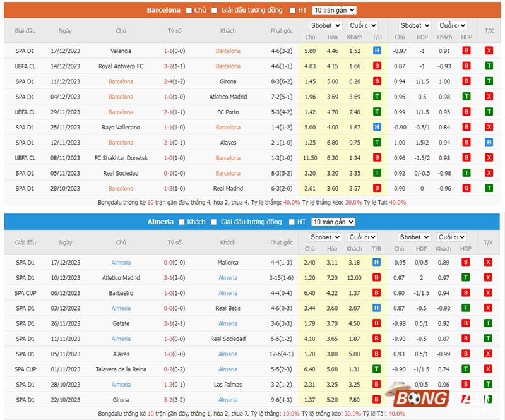Click green T badge in Barcelona–Real Madrid row
The width and height of the screenshot is (505, 420).
click(489, 188)
